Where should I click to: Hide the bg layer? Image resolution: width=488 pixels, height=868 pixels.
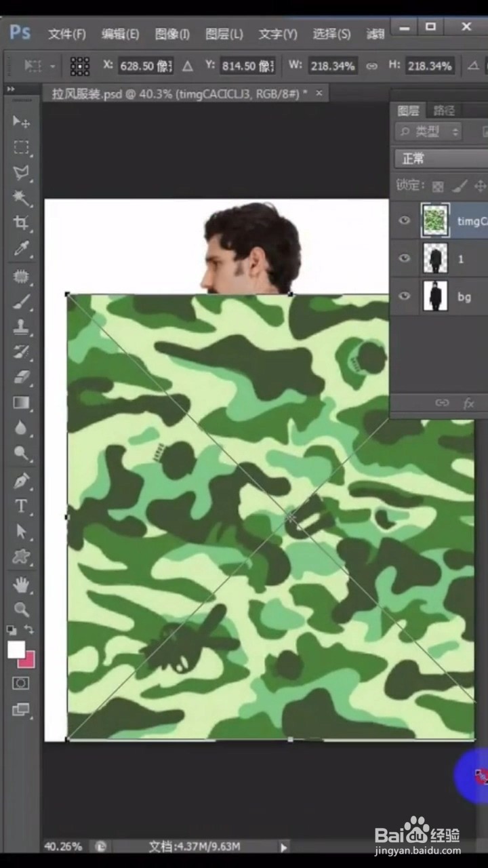[x=405, y=296]
